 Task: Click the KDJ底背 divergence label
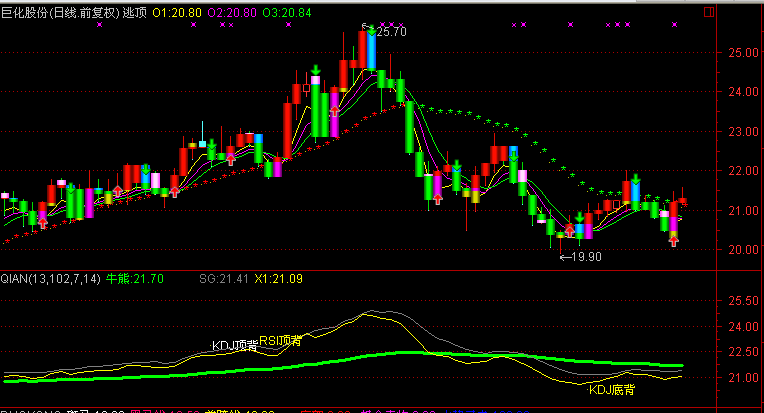coord(611,390)
